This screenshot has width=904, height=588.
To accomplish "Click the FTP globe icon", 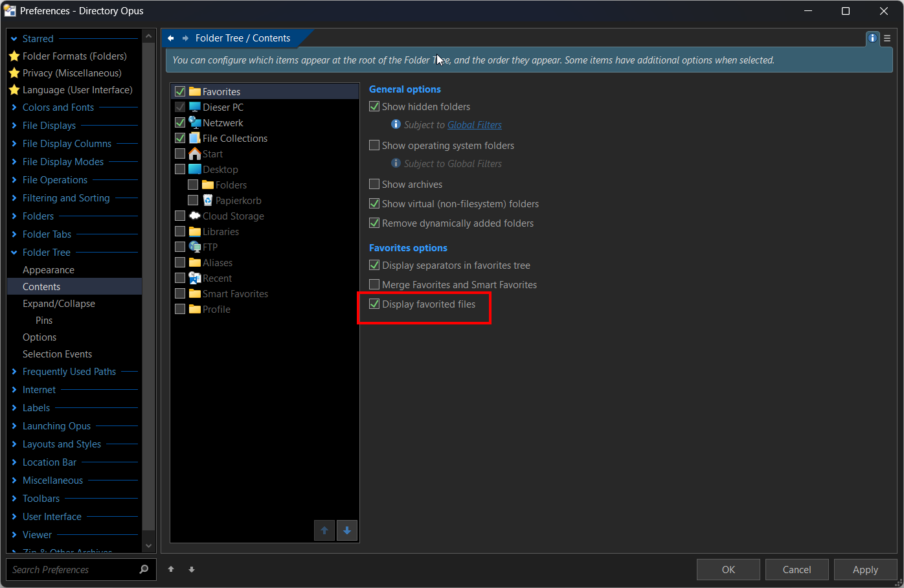I will point(195,247).
